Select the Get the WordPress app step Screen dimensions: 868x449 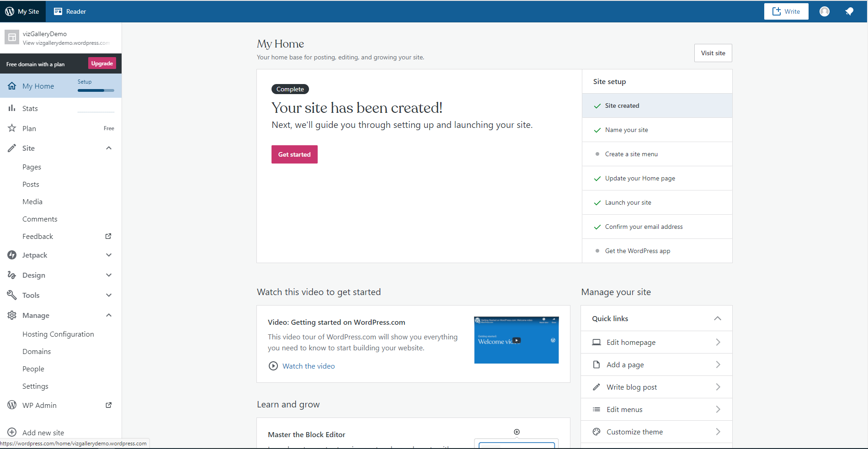point(657,251)
